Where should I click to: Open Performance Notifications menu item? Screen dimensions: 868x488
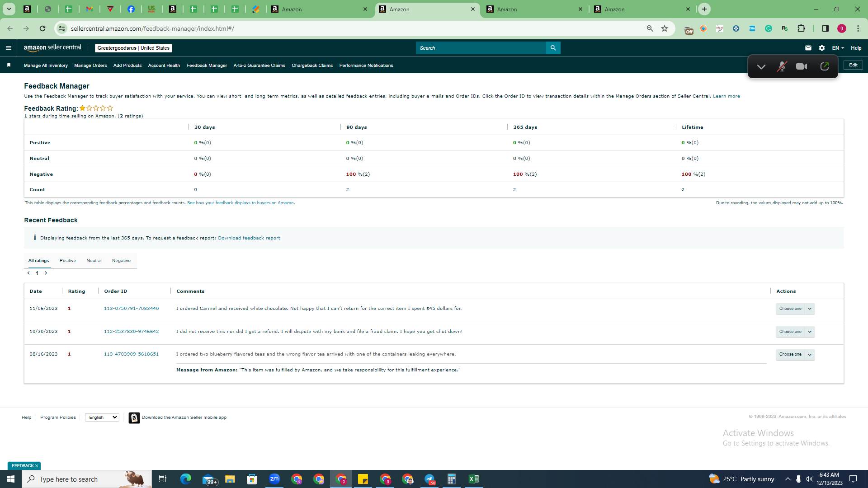coord(366,66)
